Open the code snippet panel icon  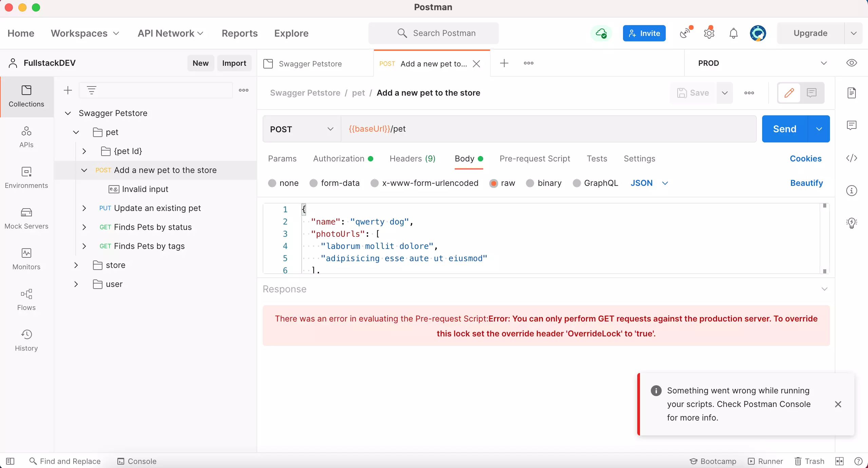coord(851,158)
